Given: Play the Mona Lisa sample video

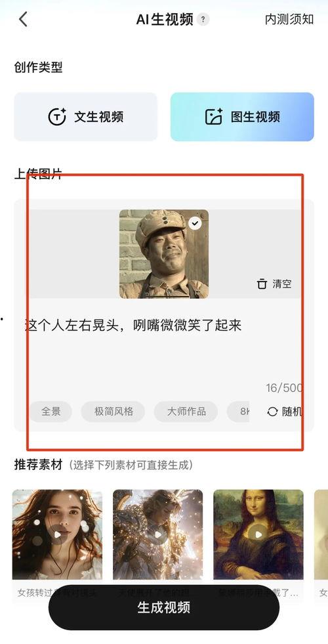Looking at the screenshot, I should click(x=258, y=534).
